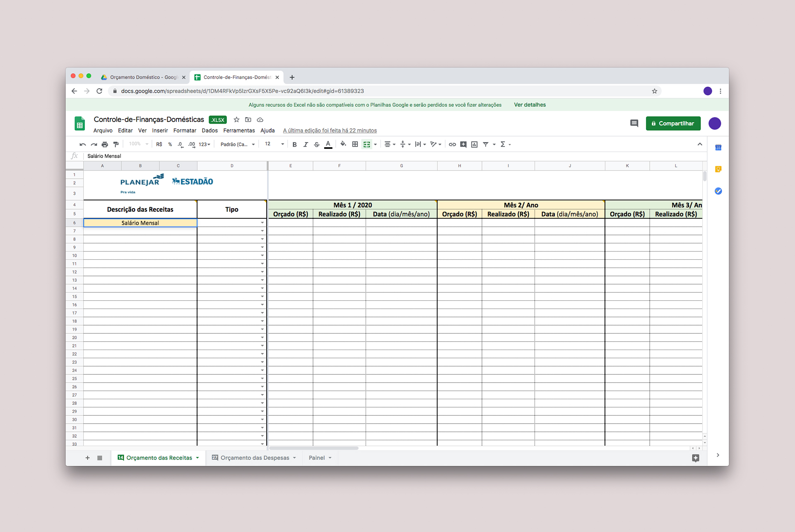Click the insert comment toolbar icon
795x532 pixels.
coord(463,144)
